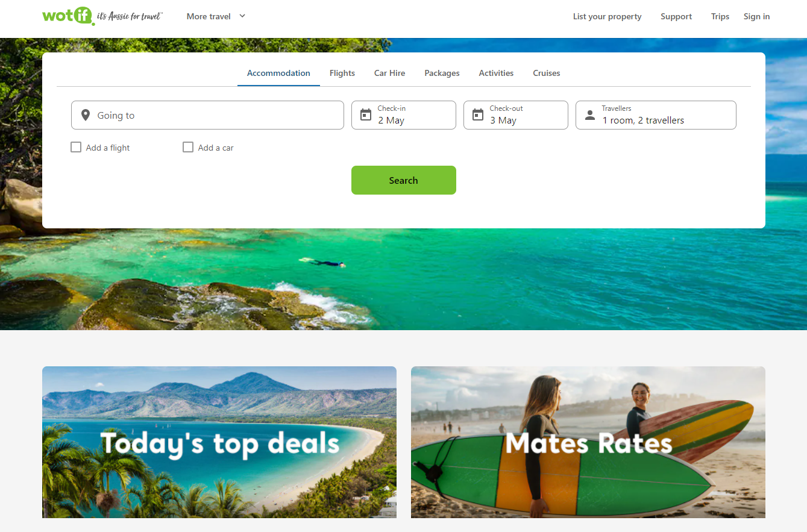Open the Cruises tab
807x532 pixels.
tap(547, 73)
